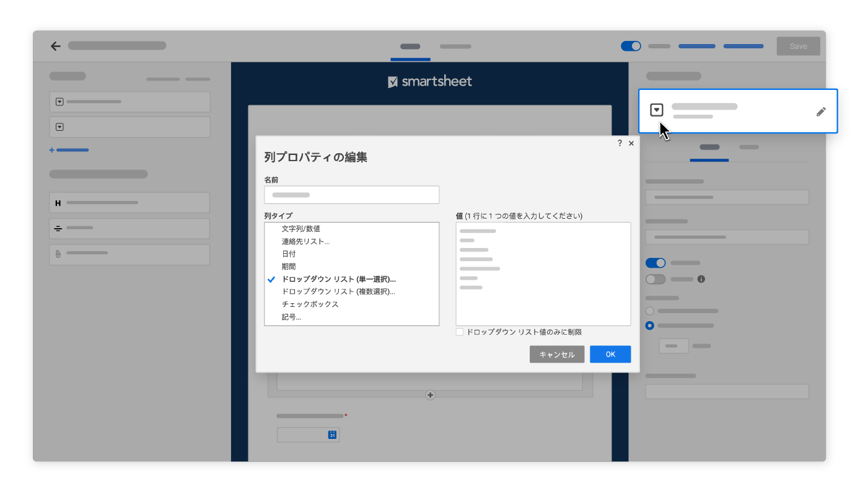Click the キャンセル button in the dialog
The image size is (868, 491).
click(556, 354)
